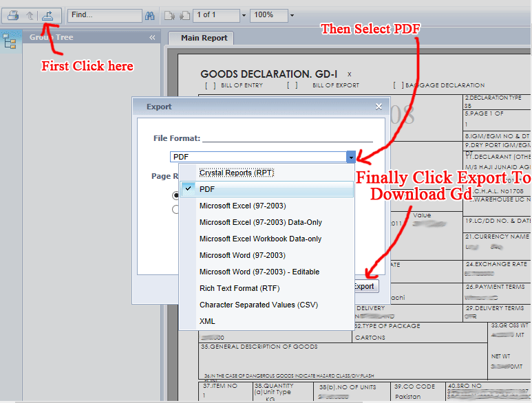This screenshot has height=403, width=532.
Task: Go to next page icon
Action: 184,16
